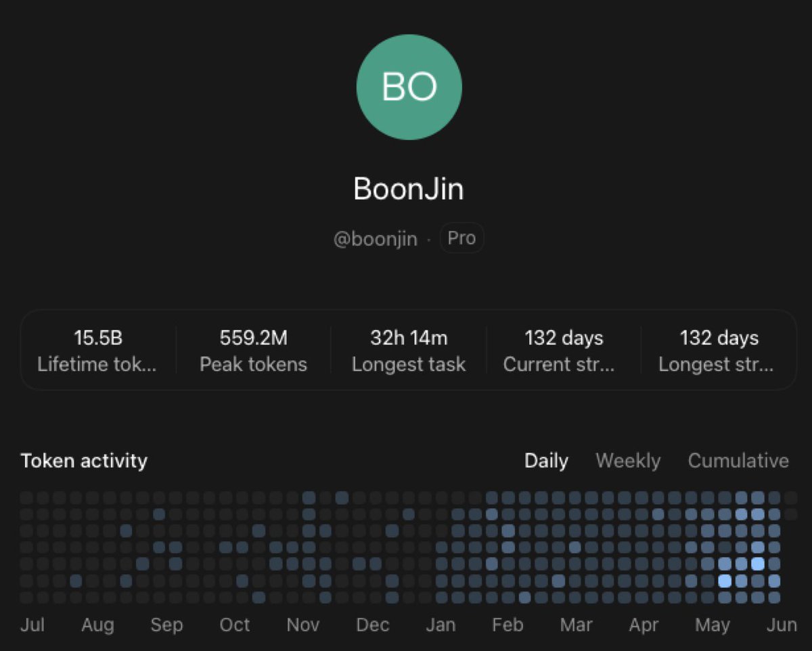Click the Apr month axis label
Image resolution: width=812 pixels, height=651 pixels.
pyautogui.click(x=644, y=625)
